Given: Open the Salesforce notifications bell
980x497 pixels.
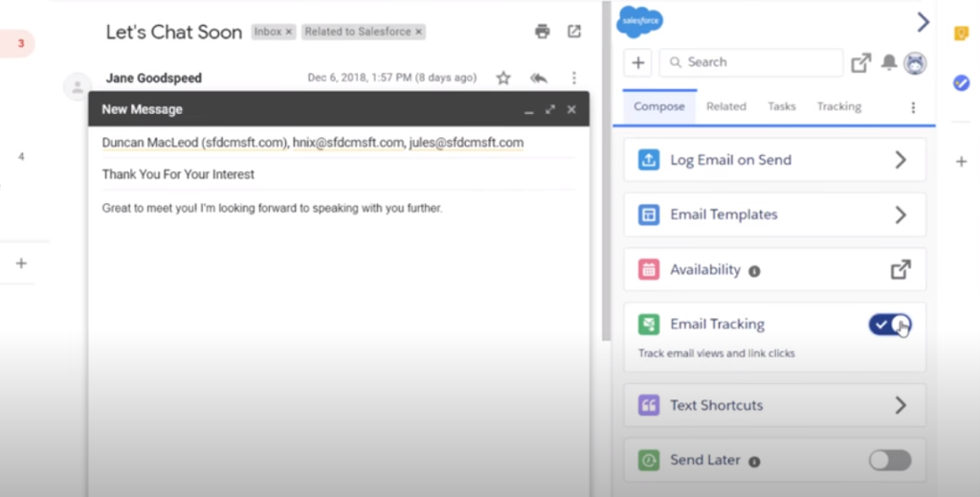Looking at the screenshot, I should [x=889, y=62].
